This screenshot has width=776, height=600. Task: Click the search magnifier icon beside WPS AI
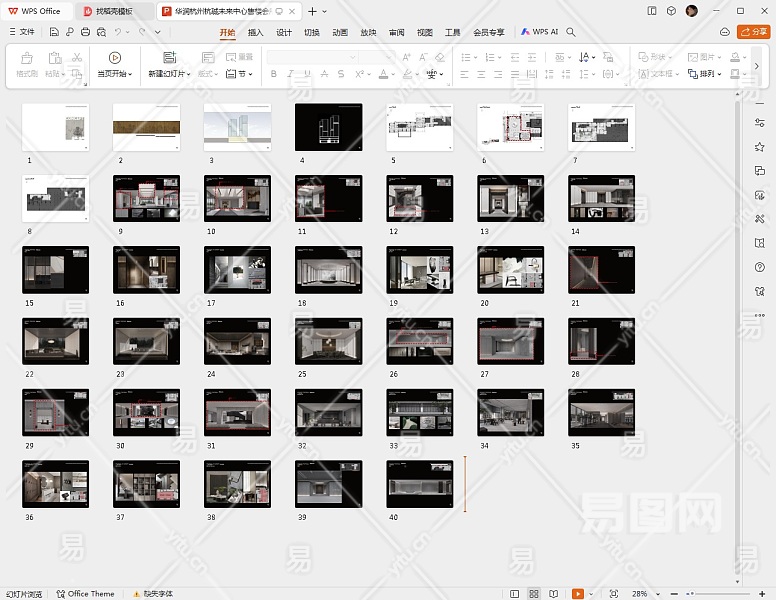(x=571, y=32)
